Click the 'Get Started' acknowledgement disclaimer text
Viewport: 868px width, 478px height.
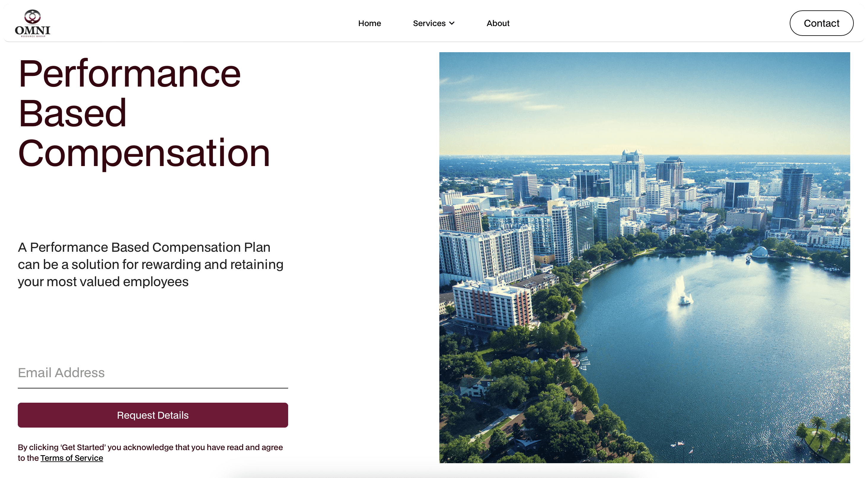[150, 447]
